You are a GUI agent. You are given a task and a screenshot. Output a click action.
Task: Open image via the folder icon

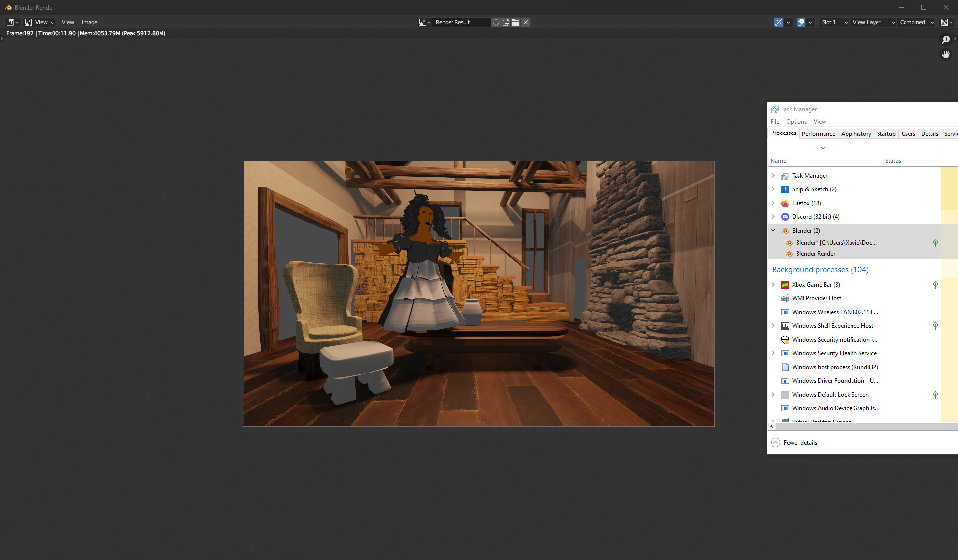515,22
